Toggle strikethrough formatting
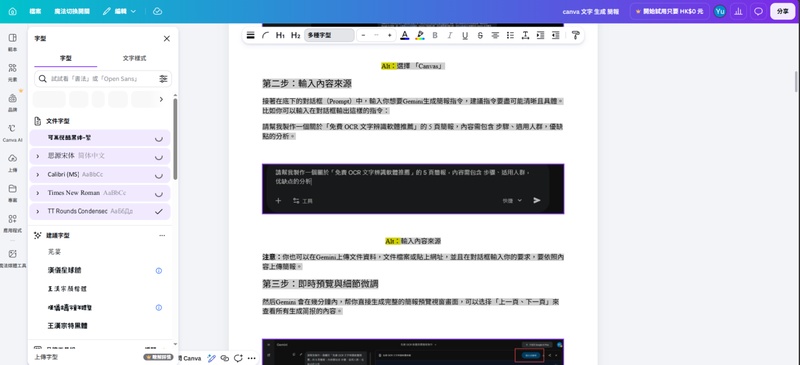This screenshot has height=365, width=800. [x=480, y=35]
